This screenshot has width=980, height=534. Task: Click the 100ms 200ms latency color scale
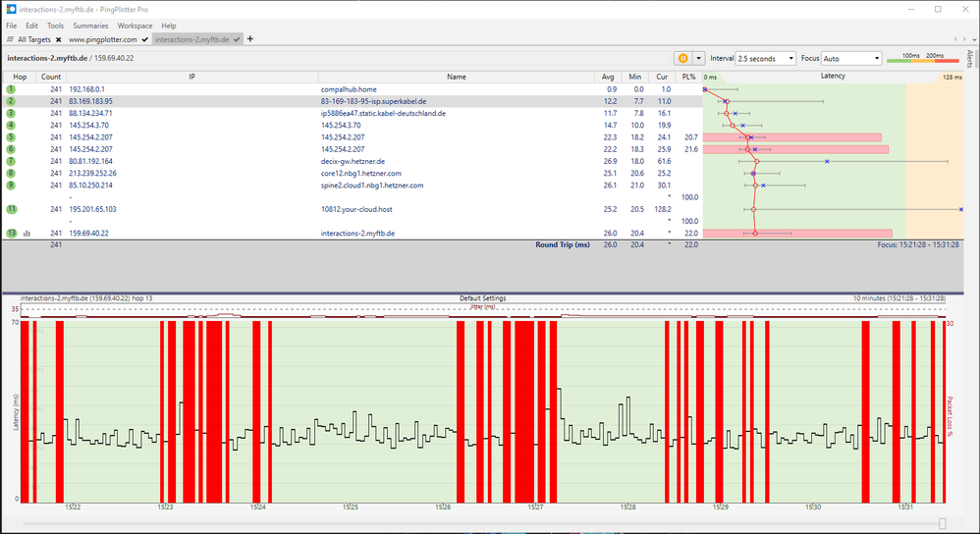pos(921,59)
